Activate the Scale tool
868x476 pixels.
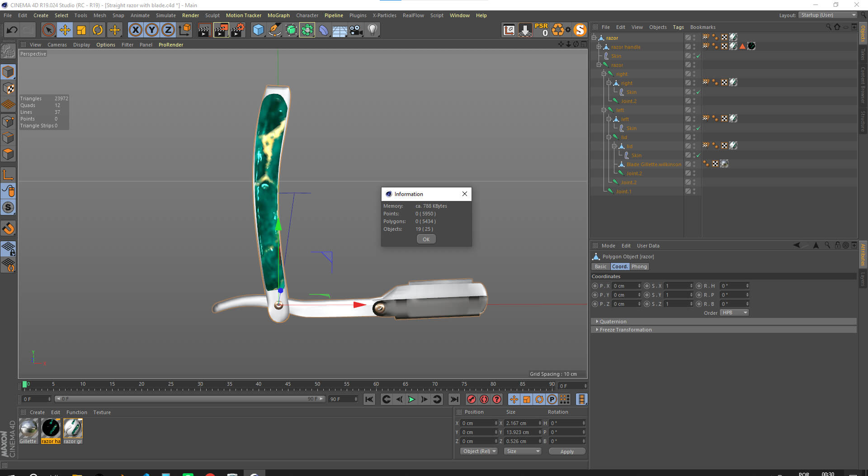pos(81,30)
